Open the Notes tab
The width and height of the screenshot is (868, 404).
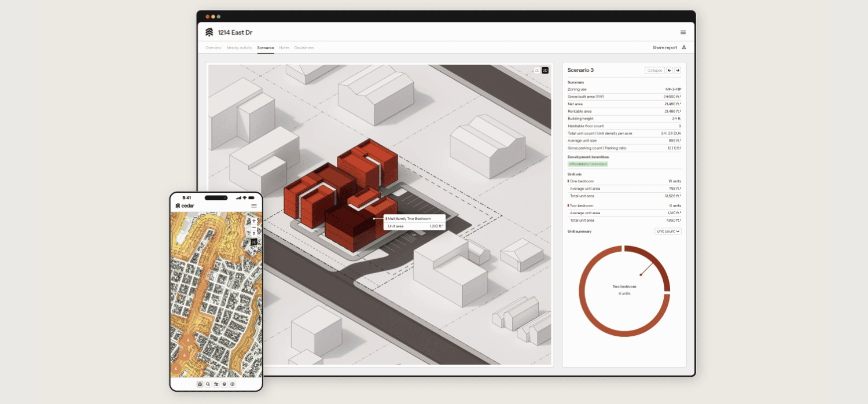pyautogui.click(x=284, y=47)
